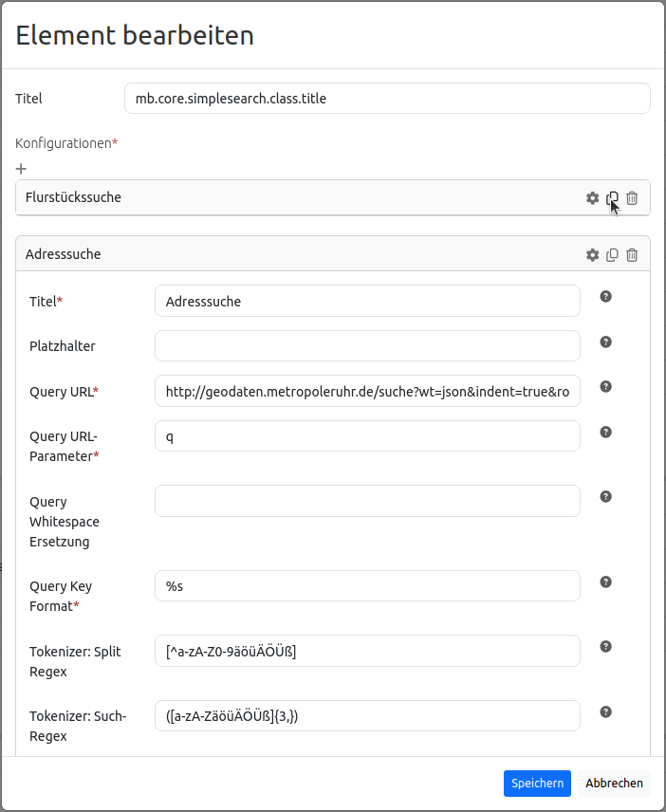The height and width of the screenshot is (812, 666).
Task: Click the Abbrechen button
Action: coord(614,784)
